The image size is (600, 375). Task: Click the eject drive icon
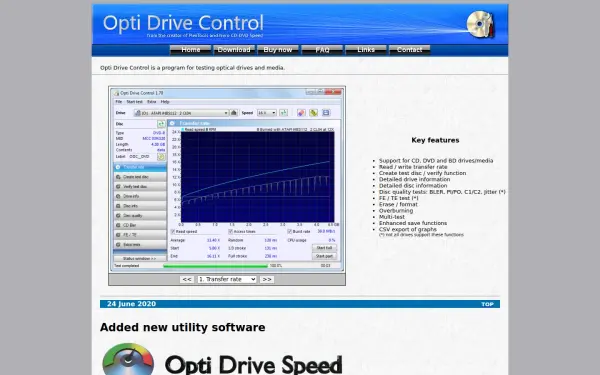point(233,112)
